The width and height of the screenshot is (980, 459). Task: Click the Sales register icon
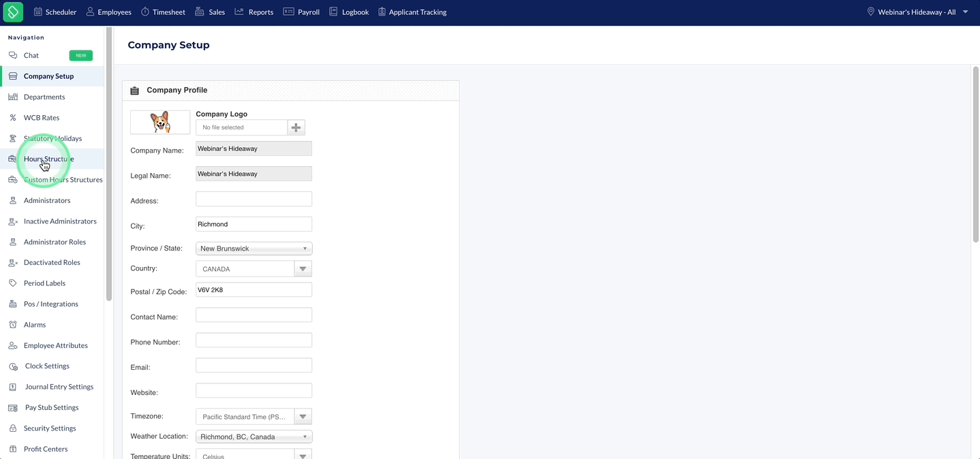pos(200,12)
